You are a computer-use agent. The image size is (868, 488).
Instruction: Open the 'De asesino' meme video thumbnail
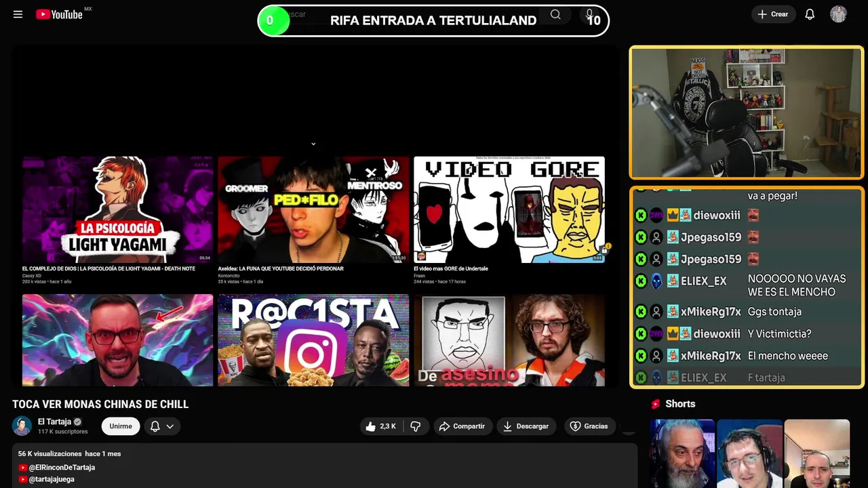509,340
